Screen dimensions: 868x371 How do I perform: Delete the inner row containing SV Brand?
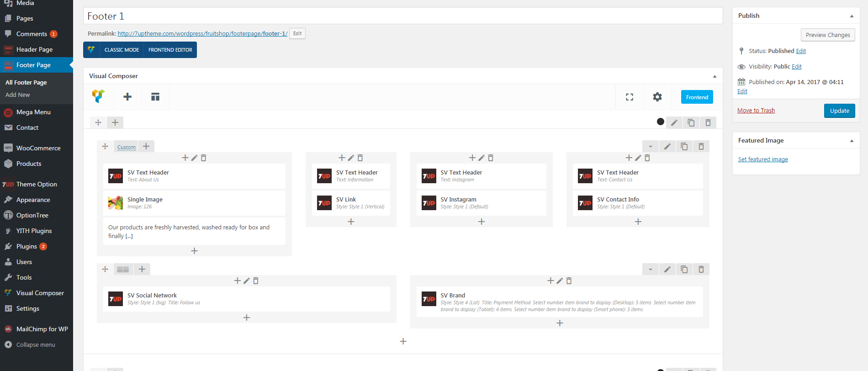(x=701, y=270)
